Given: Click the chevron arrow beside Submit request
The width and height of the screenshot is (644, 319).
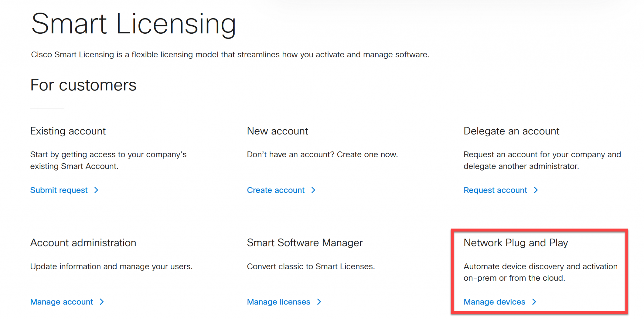Looking at the screenshot, I should tap(96, 190).
